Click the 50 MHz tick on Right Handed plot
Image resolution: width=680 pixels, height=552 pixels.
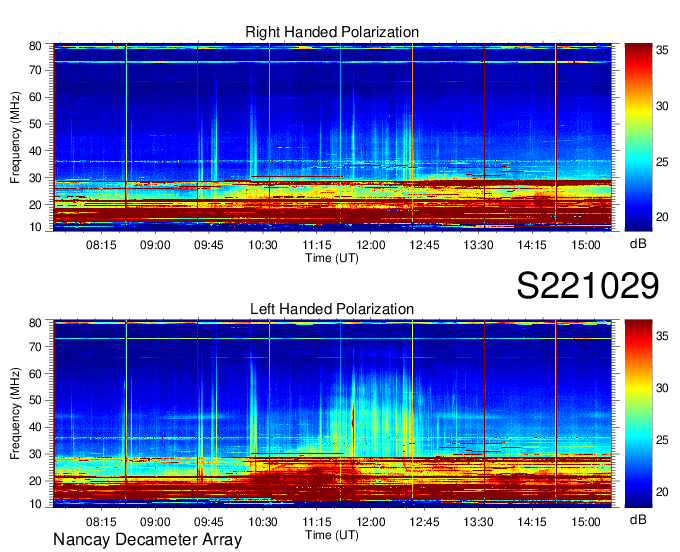pyautogui.click(x=35, y=124)
